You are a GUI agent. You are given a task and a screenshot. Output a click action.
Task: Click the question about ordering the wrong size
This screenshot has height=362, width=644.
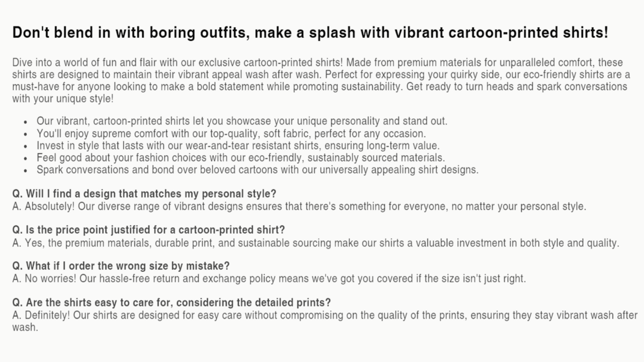click(121, 266)
